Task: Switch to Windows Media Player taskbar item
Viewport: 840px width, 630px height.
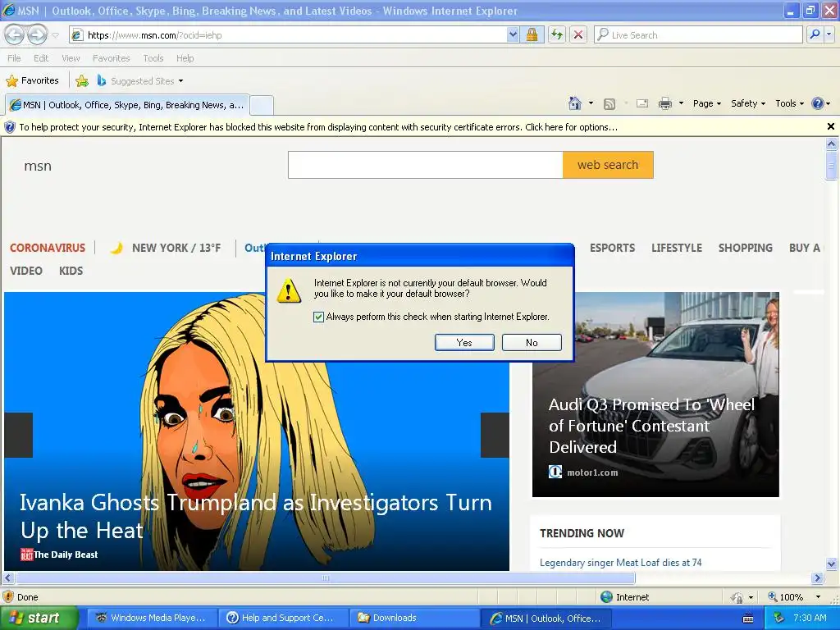Action: [152, 619]
